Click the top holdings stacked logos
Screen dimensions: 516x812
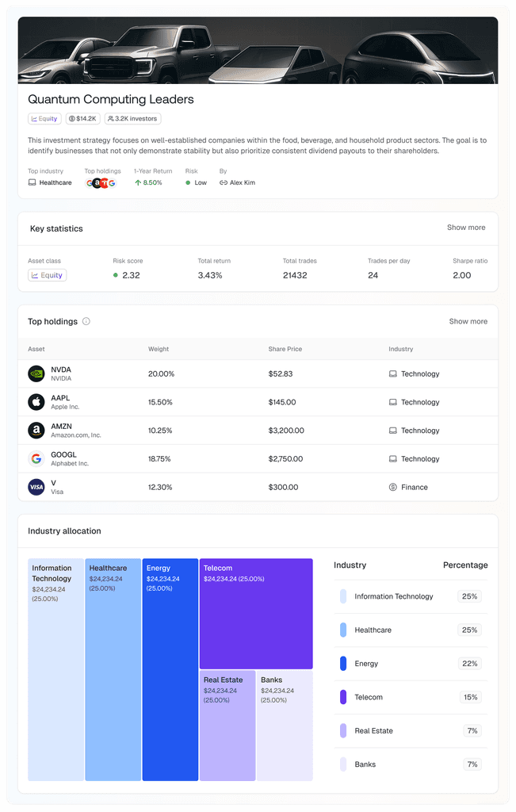coord(101,183)
